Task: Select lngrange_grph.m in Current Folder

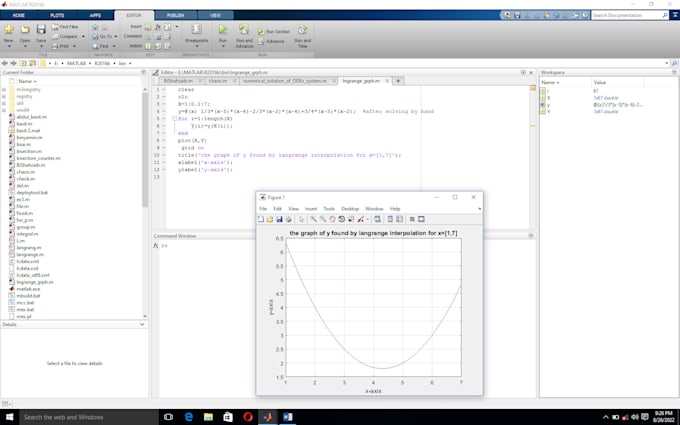Action: click(35, 282)
